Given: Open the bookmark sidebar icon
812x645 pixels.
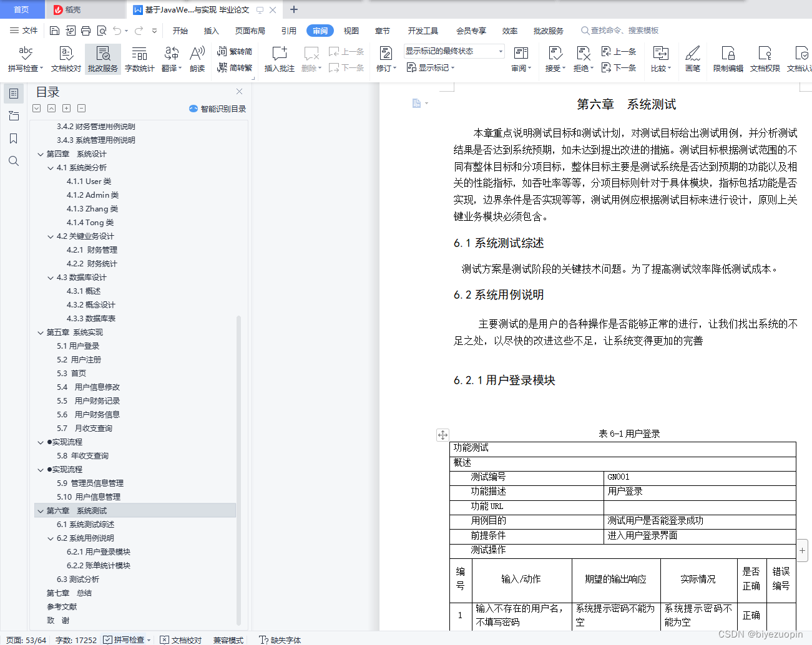Looking at the screenshot, I should tap(14, 138).
